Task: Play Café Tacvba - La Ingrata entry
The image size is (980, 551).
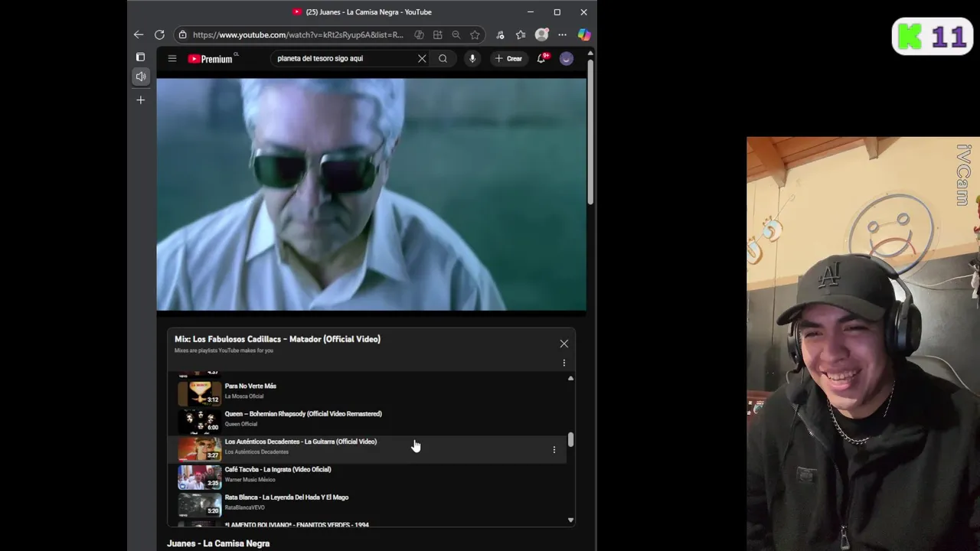Action: [x=278, y=470]
